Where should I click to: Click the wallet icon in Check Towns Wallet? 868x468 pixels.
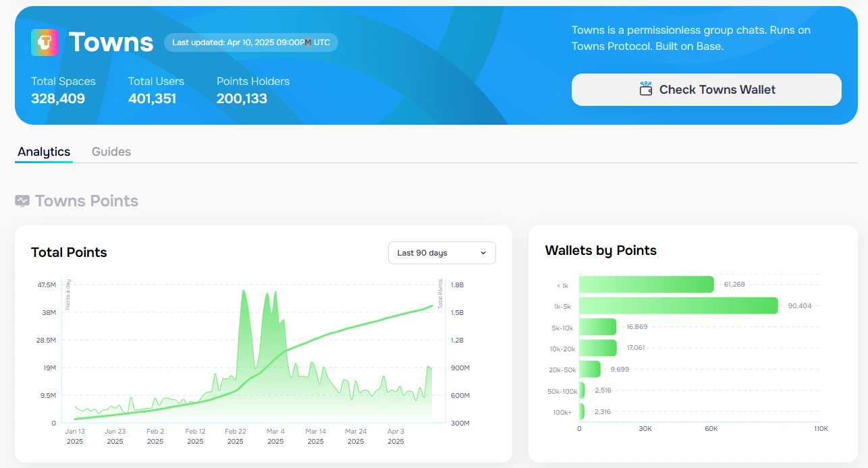(646, 89)
